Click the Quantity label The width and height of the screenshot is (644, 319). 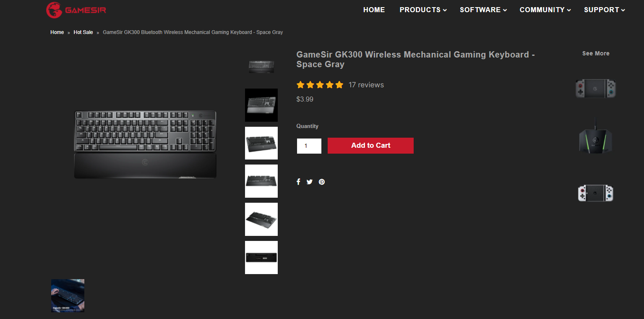(x=308, y=126)
